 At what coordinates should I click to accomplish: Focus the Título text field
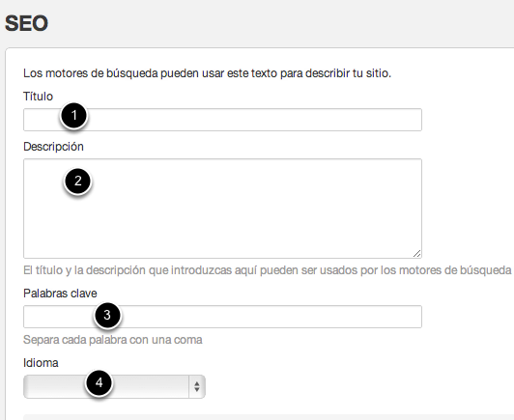coord(222,120)
